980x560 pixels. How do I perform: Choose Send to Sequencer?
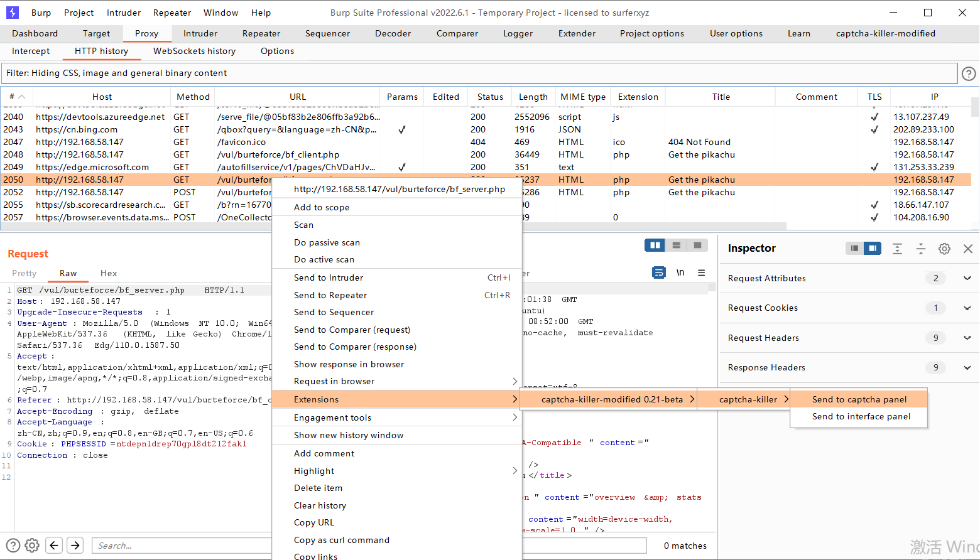[x=396, y=312]
